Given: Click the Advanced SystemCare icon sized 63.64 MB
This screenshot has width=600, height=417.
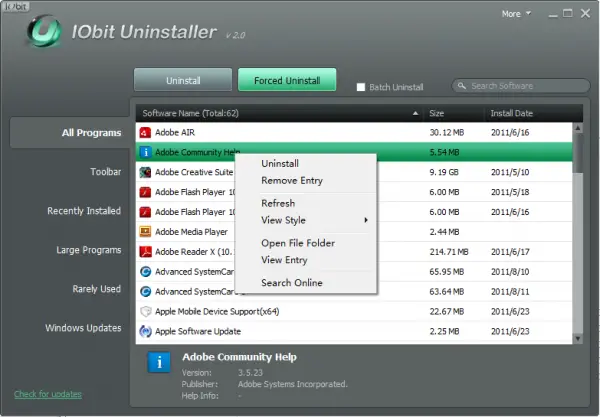Looking at the screenshot, I should click(145, 292).
